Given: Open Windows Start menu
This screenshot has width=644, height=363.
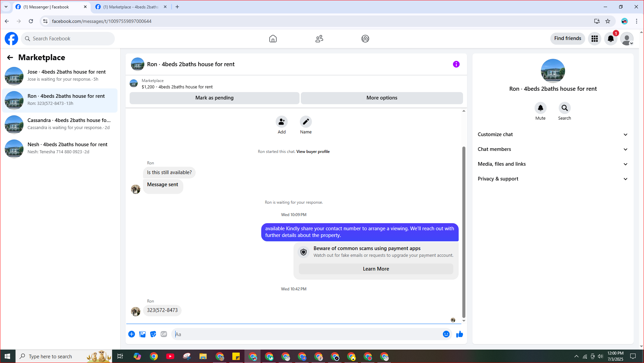Looking at the screenshot, I should 7,356.
